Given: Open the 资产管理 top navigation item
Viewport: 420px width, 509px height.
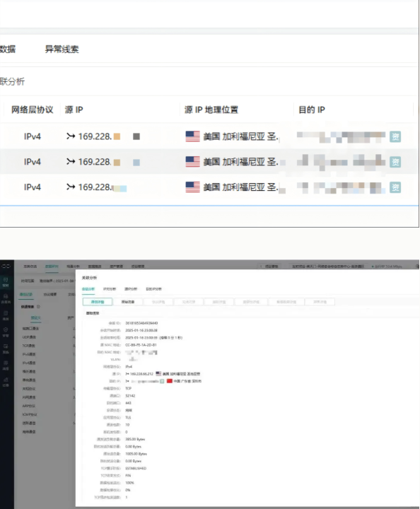Looking at the screenshot, I should pos(116,267).
